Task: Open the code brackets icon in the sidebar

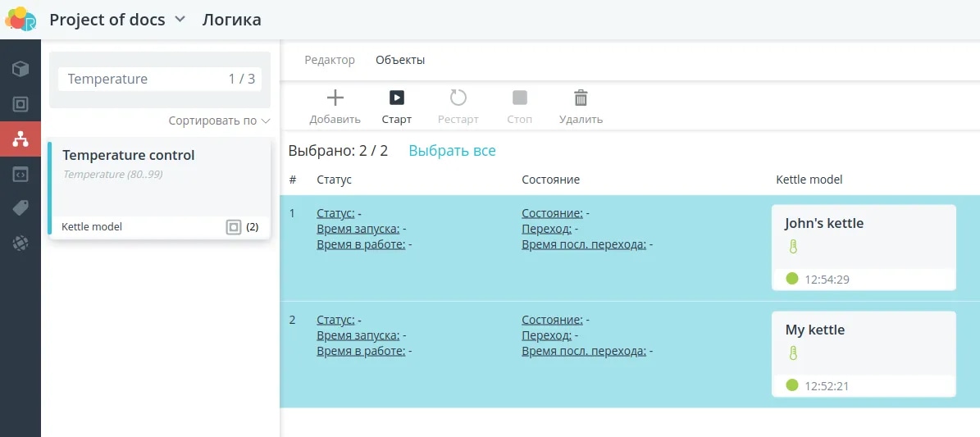Action: pos(20,174)
